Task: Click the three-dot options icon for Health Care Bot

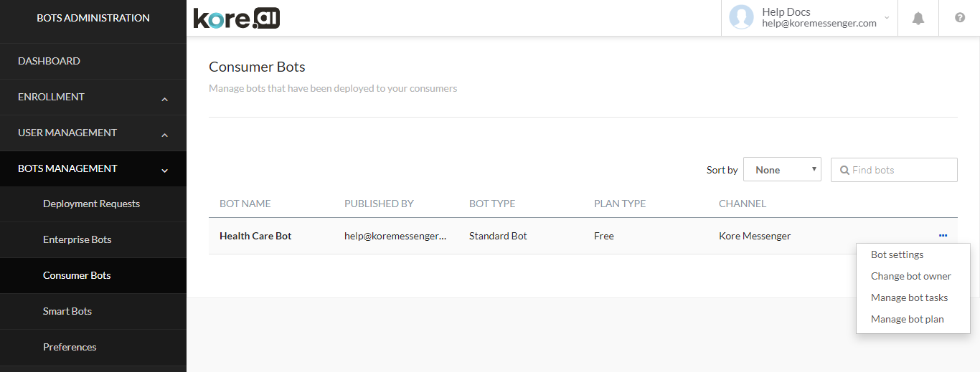Action: pos(943,236)
